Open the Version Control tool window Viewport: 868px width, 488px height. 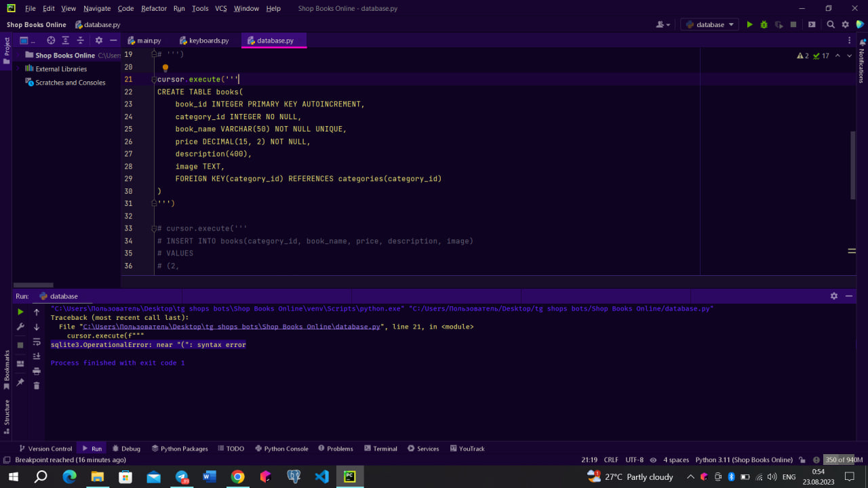[x=45, y=449]
